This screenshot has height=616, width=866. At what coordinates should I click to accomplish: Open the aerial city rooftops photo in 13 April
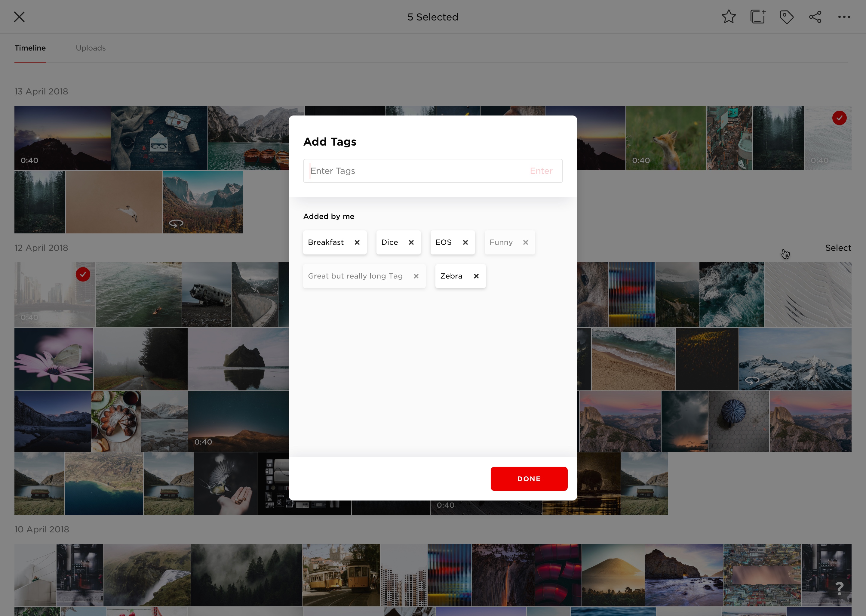[x=729, y=138]
